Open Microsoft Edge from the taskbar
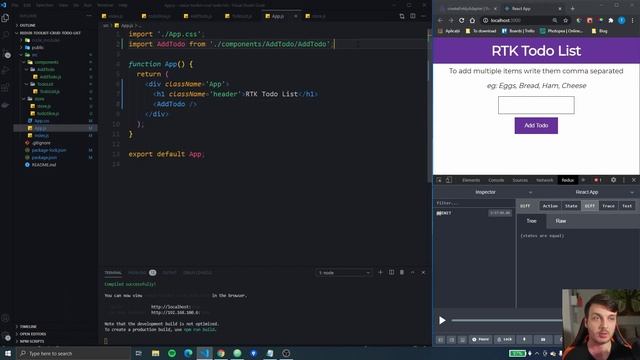 188,353
